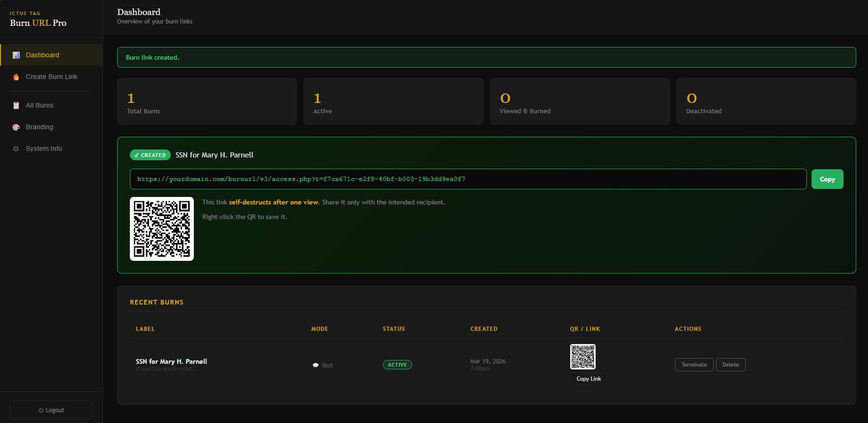Click the flame icon for Create Burn Link
The height and width of the screenshot is (423, 868).
(16, 77)
